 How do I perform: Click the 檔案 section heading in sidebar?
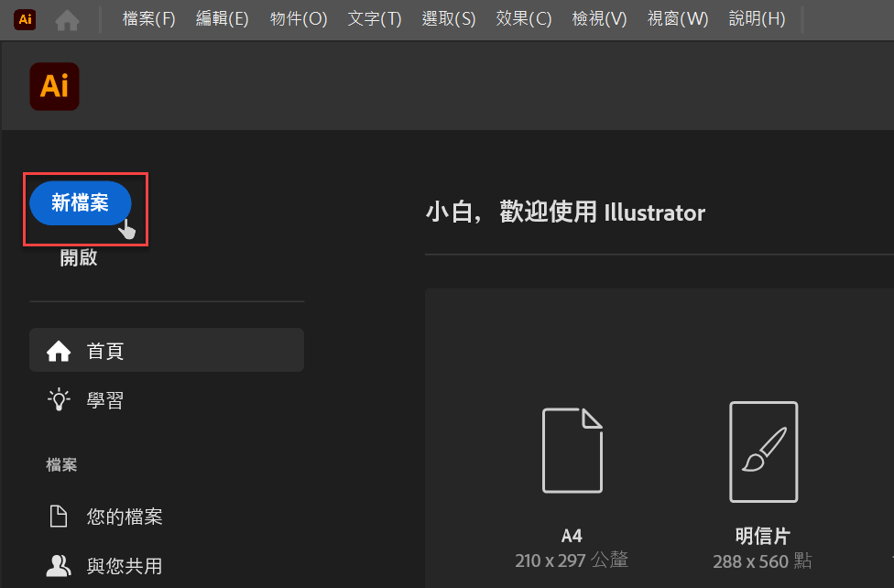pyautogui.click(x=61, y=465)
